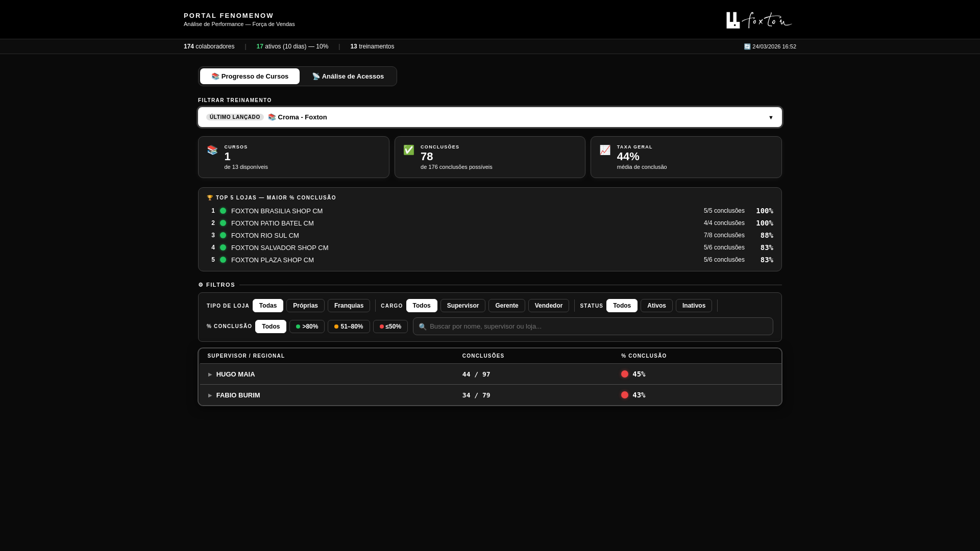The image size is (980, 551).
Task: Filter store type by Próprias
Action: pyautogui.click(x=305, y=306)
